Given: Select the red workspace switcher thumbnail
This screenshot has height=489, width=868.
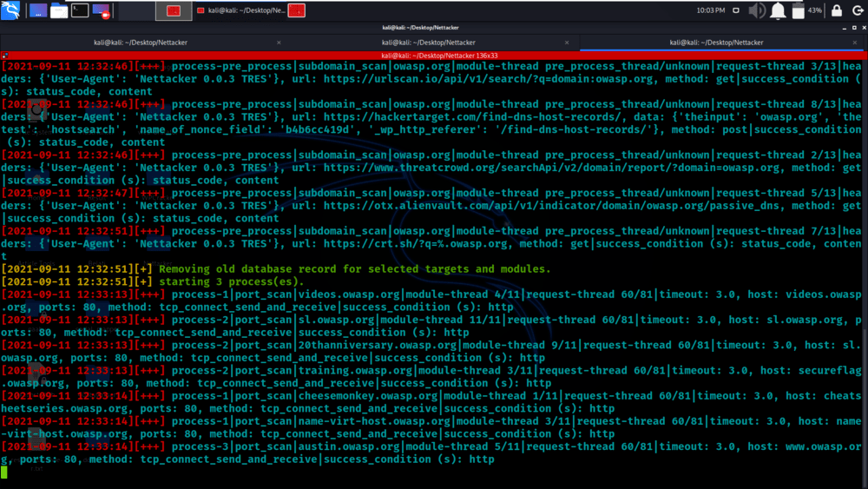Looking at the screenshot, I should tap(174, 10).
